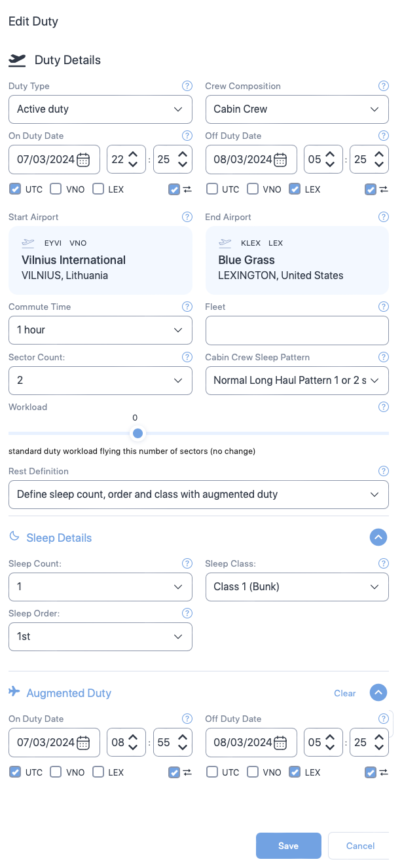The width and height of the screenshot is (402, 868).
Task: Uncheck UTC under On Duty Date
Action: [14, 189]
